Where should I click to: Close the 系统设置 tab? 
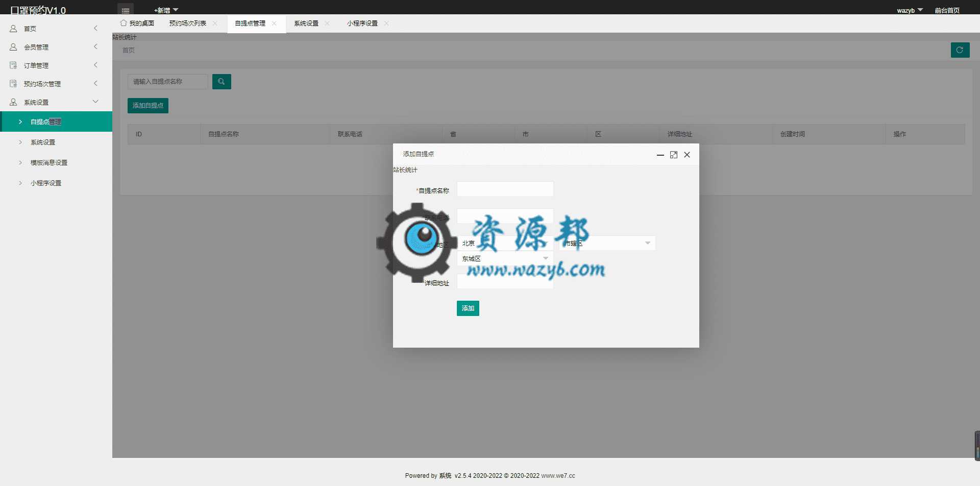327,23
